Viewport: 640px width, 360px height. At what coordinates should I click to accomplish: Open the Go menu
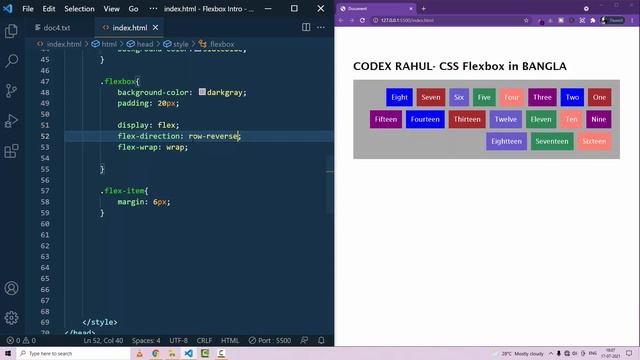pyautogui.click(x=133, y=9)
